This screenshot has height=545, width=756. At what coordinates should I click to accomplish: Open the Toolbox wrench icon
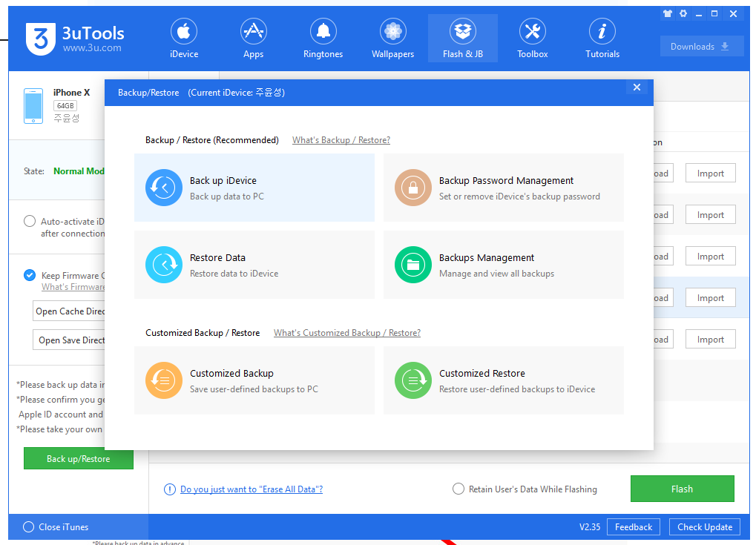[532, 32]
